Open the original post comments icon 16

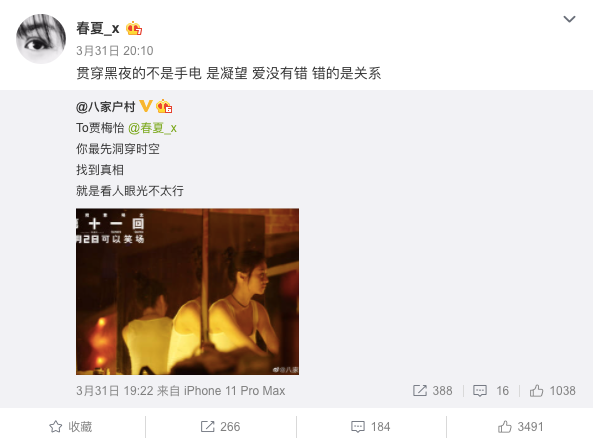[491, 391]
